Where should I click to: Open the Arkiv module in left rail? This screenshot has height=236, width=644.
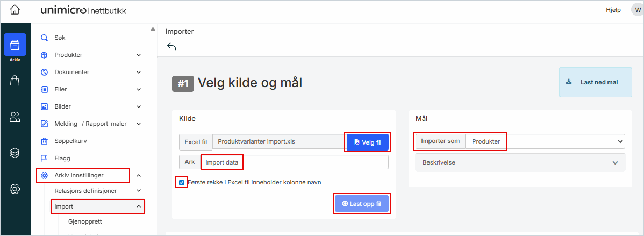(15, 45)
